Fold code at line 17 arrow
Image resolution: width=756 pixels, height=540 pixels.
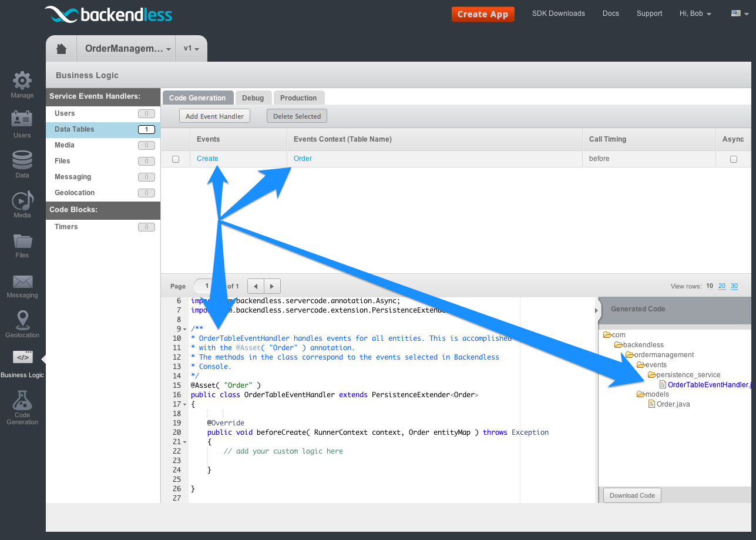click(185, 404)
